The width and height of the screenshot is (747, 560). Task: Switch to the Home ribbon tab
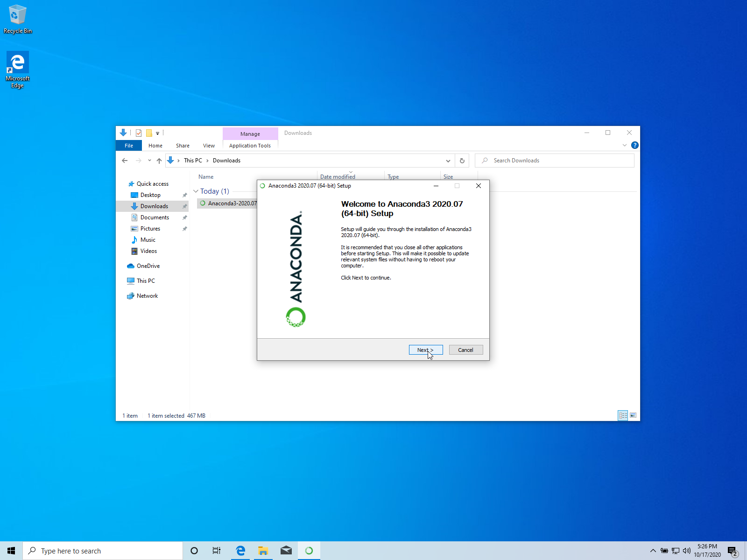tap(155, 146)
